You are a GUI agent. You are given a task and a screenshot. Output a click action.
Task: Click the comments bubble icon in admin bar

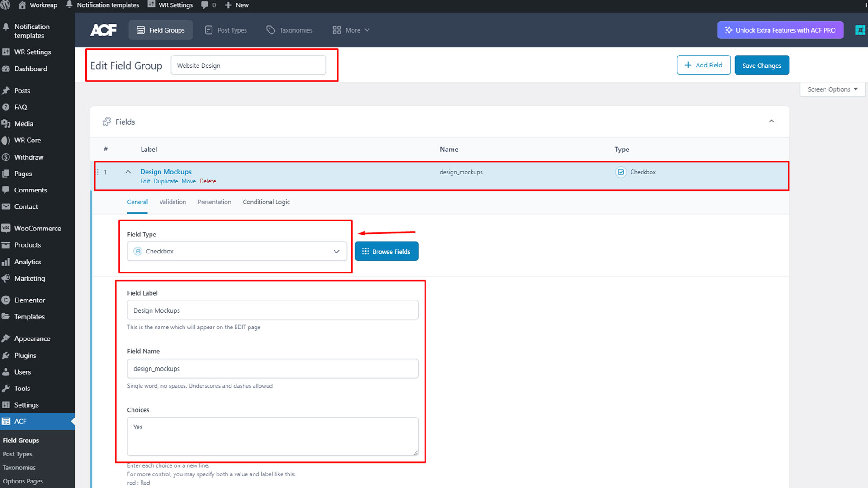click(x=205, y=5)
